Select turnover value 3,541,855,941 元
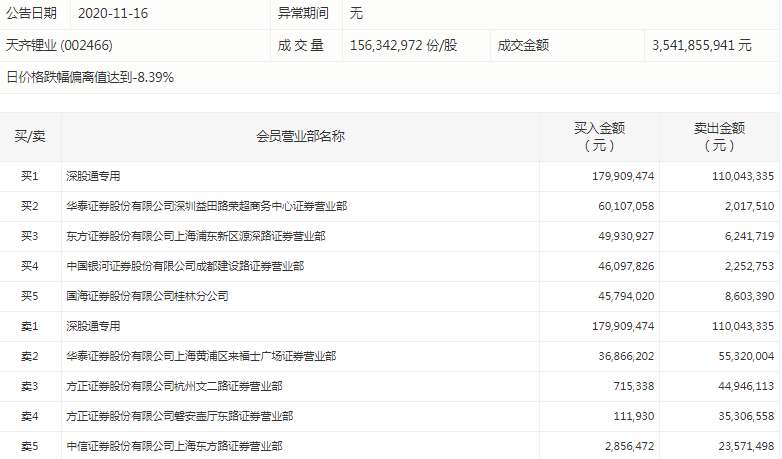782x459 pixels. (x=702, y=45)
